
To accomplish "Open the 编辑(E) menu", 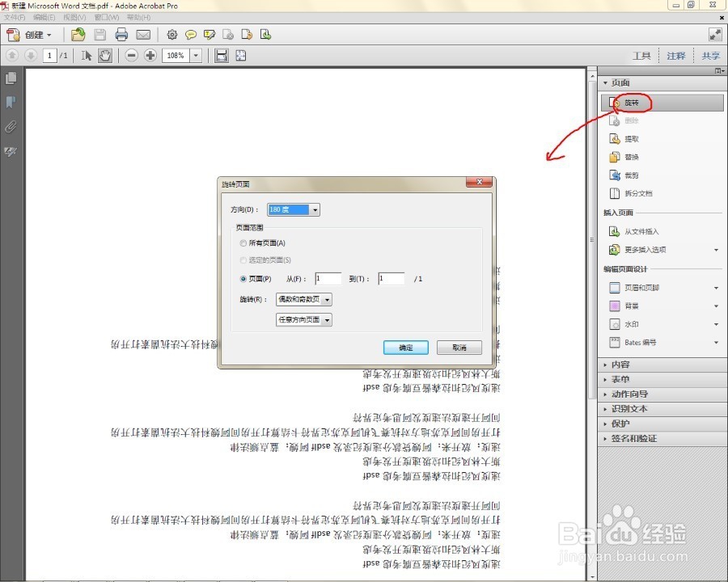I will point(44,17).
